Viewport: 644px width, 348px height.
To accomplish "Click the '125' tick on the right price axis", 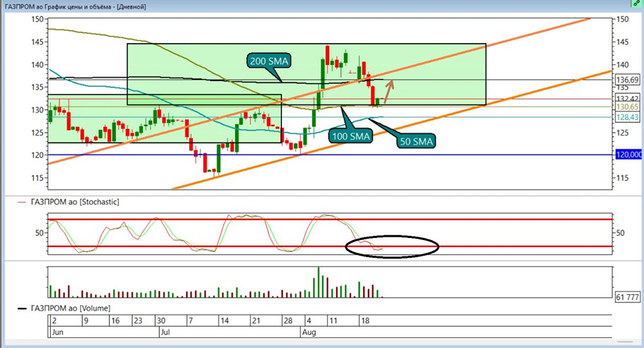I will pyautogui.click(x=623, y=133).
